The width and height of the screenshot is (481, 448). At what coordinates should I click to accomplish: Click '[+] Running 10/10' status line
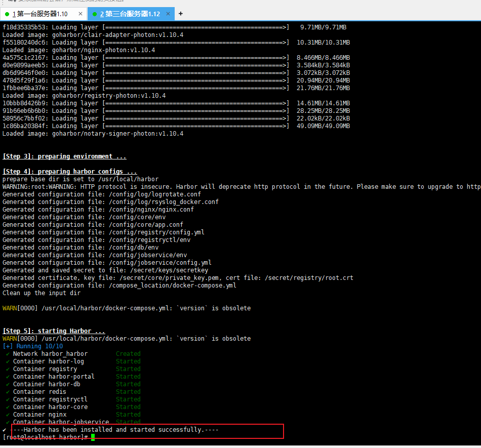coord(33,346)
